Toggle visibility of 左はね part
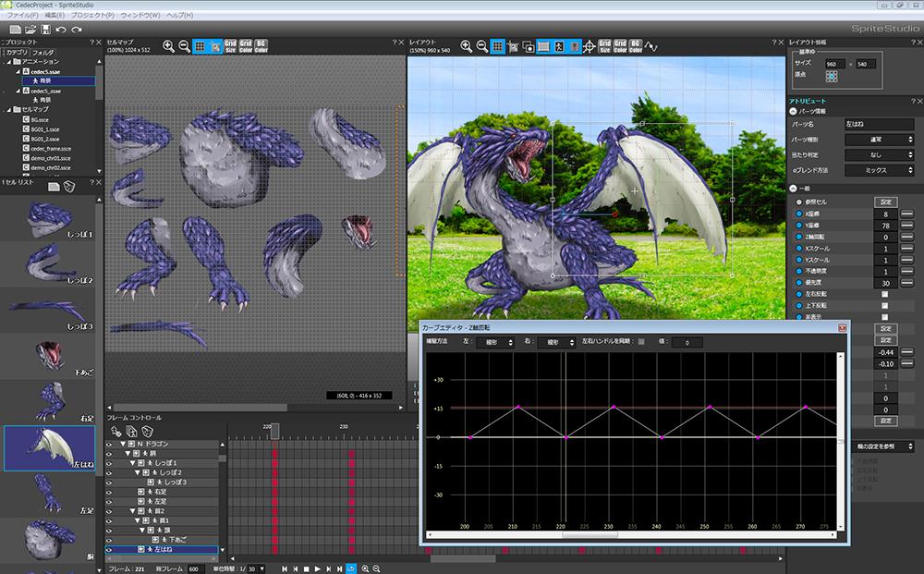The image size is (924, 574). coord(109,549)
